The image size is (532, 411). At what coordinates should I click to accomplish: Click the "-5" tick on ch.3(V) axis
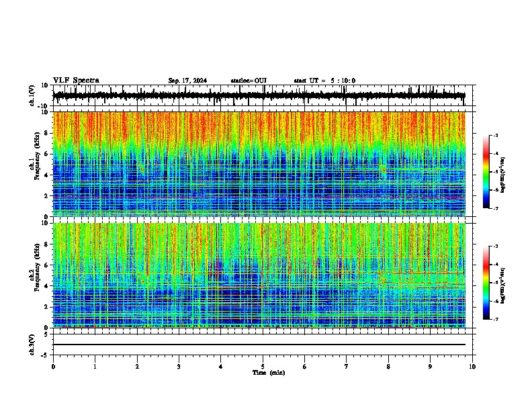(x=46, y=355)
